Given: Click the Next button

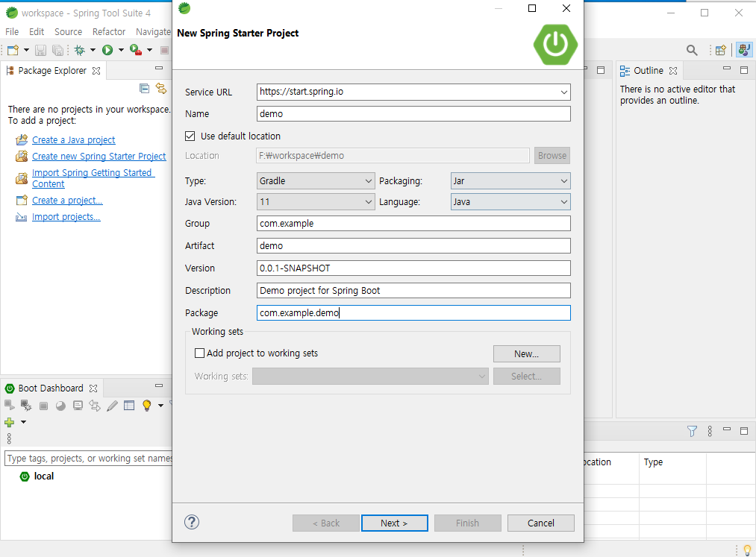Looking at the screenshot, I should tap(394, 523).
